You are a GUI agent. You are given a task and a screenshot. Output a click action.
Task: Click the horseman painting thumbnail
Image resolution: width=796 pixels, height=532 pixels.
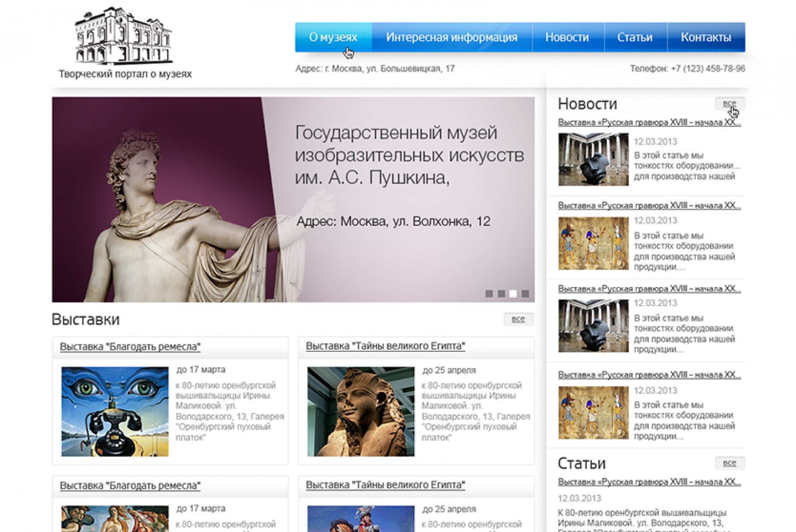coord(361,519)
